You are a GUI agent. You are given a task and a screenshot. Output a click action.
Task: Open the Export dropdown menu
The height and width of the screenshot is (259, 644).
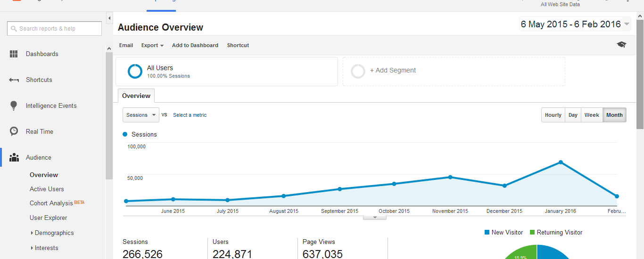[152, 45]
